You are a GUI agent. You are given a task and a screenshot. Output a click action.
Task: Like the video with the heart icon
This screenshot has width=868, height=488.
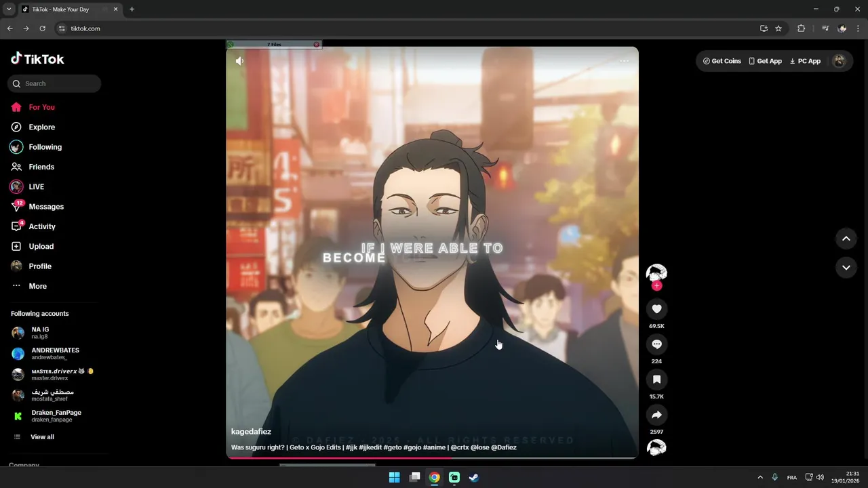(x=656, y=309)
